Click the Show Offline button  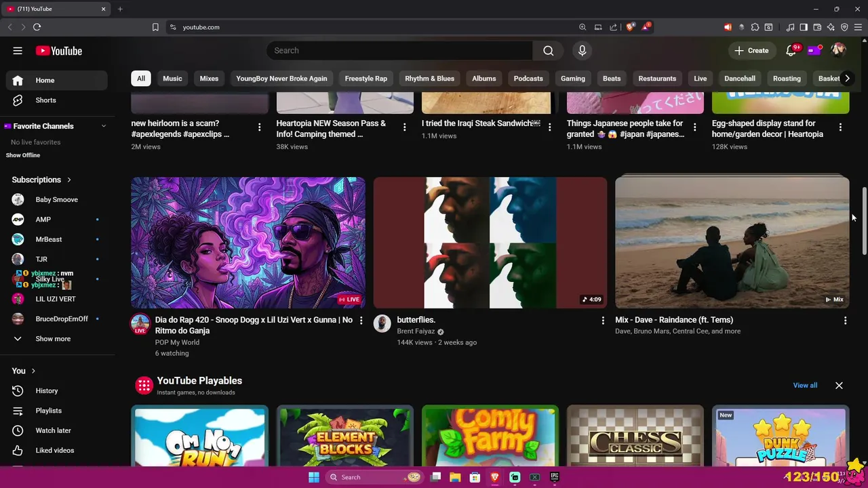tap(23, 155)
